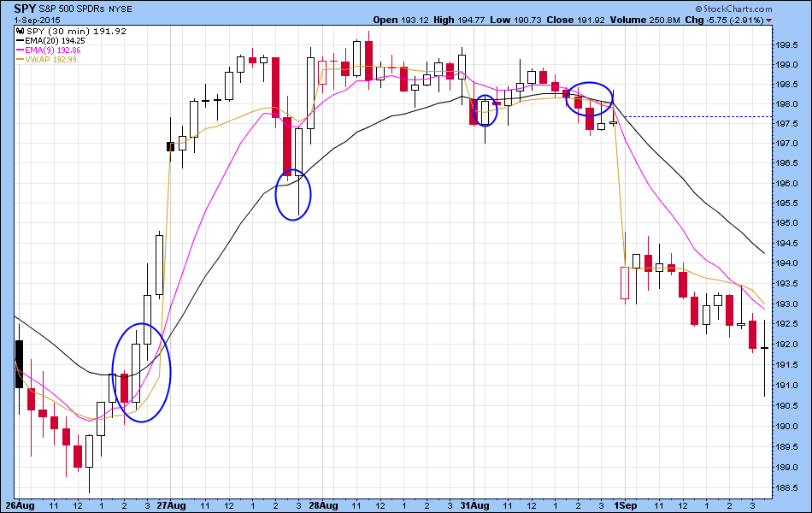This screenshot has width=812, height=513.
Task: Click the 193.0 price axis label
Action: (x=787, y=304)
